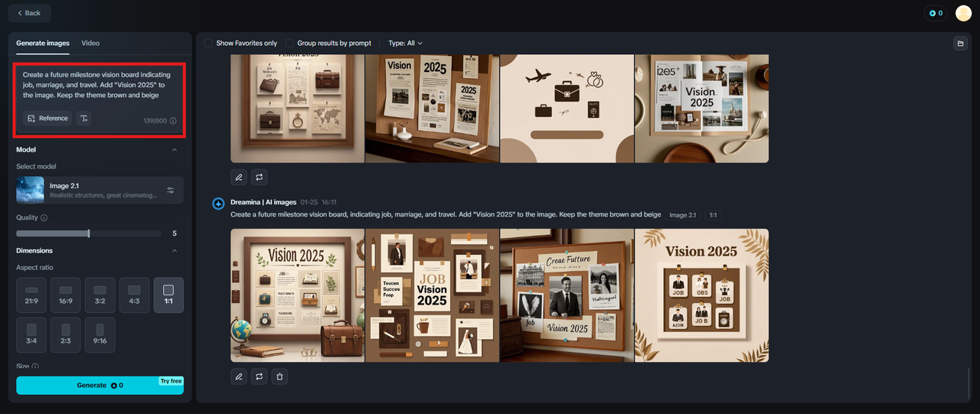980x414 pixels.
Task: Click the Image 2.1 tag beside prompt
Action: point(683,215)
